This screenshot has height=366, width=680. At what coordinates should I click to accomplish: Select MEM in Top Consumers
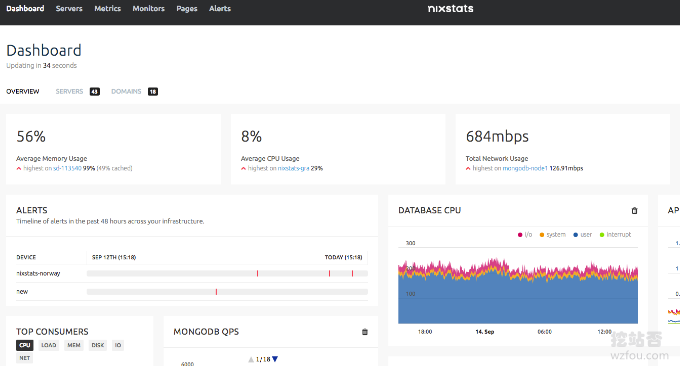(x=74, y=345)
